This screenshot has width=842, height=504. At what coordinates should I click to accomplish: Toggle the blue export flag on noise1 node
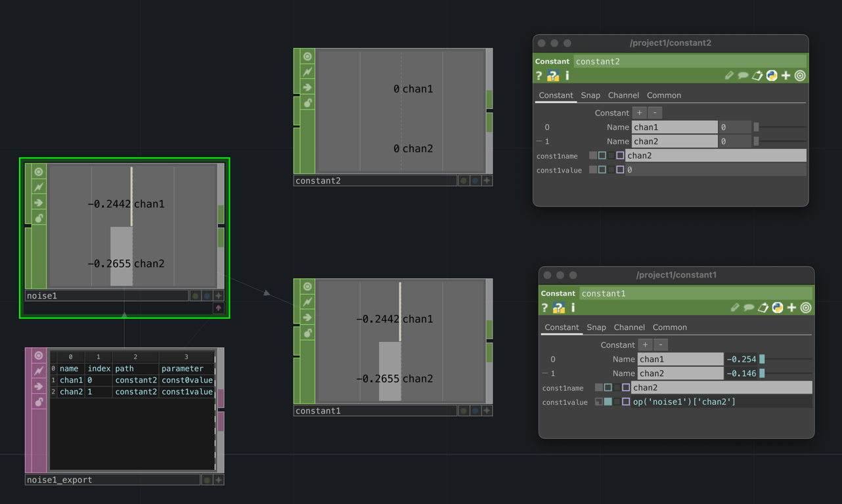[207, 296]
